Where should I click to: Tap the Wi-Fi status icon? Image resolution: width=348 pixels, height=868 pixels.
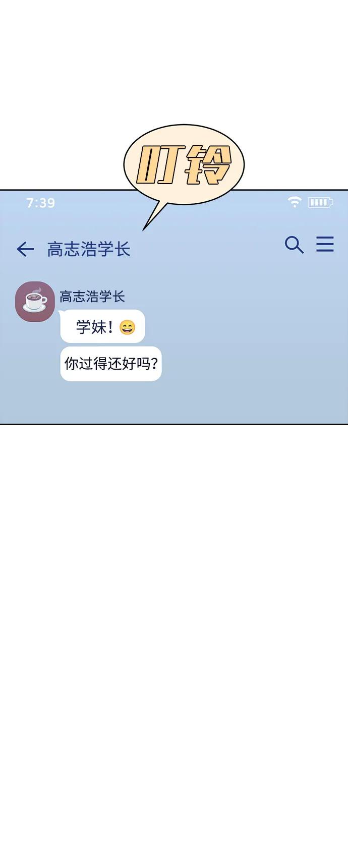[x=295, y=202]
